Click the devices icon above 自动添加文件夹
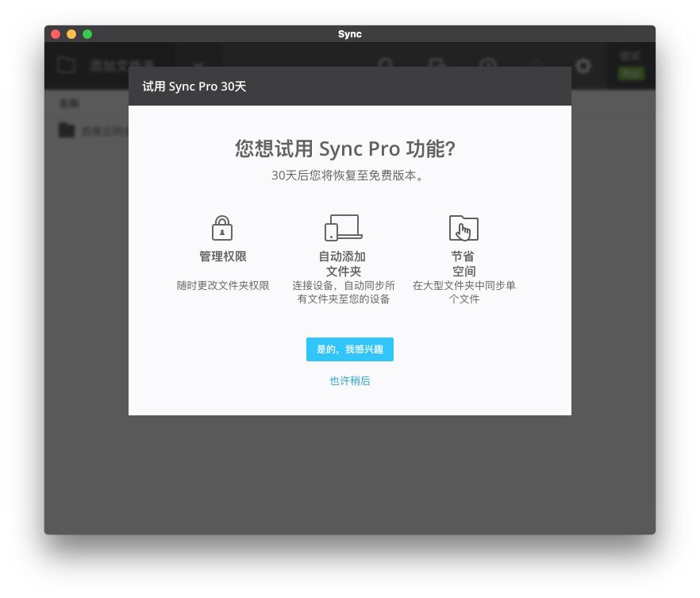Image resolution: width=700 pixels, height=598 pixels. [343, 227]
